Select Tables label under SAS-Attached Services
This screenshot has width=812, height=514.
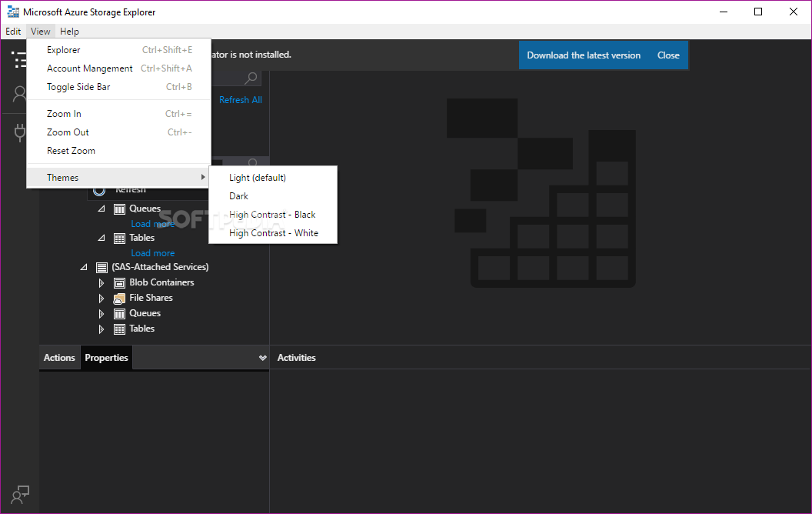(x=142, y=329)
